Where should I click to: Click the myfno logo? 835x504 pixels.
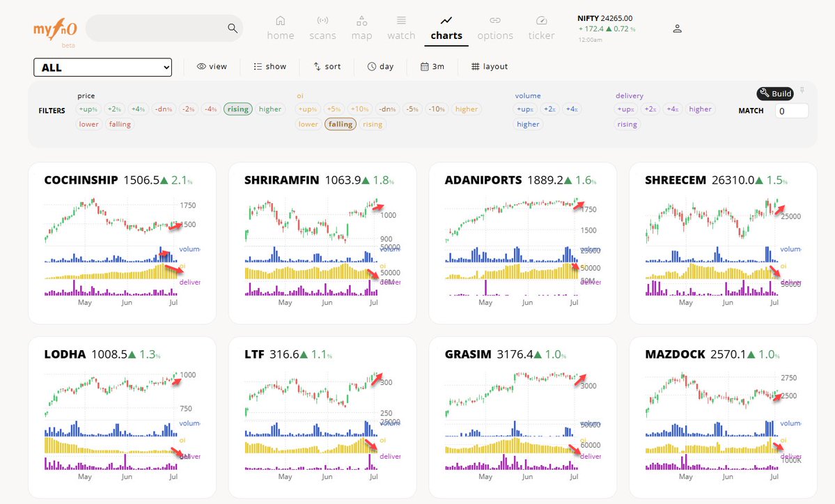(x=55, y=29)
